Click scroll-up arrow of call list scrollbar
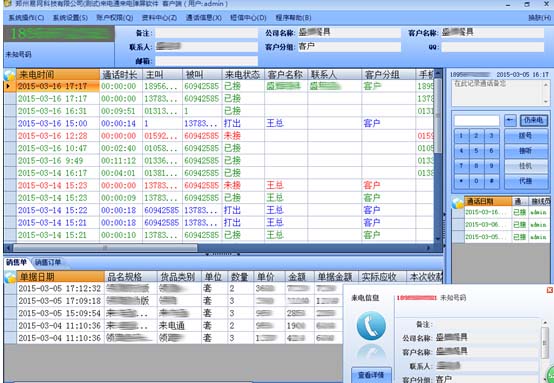 point(438,73)
